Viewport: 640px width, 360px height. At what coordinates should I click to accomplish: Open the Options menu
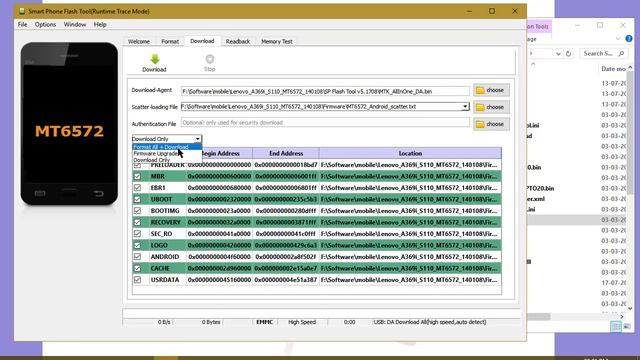click(x=45, y=24)
